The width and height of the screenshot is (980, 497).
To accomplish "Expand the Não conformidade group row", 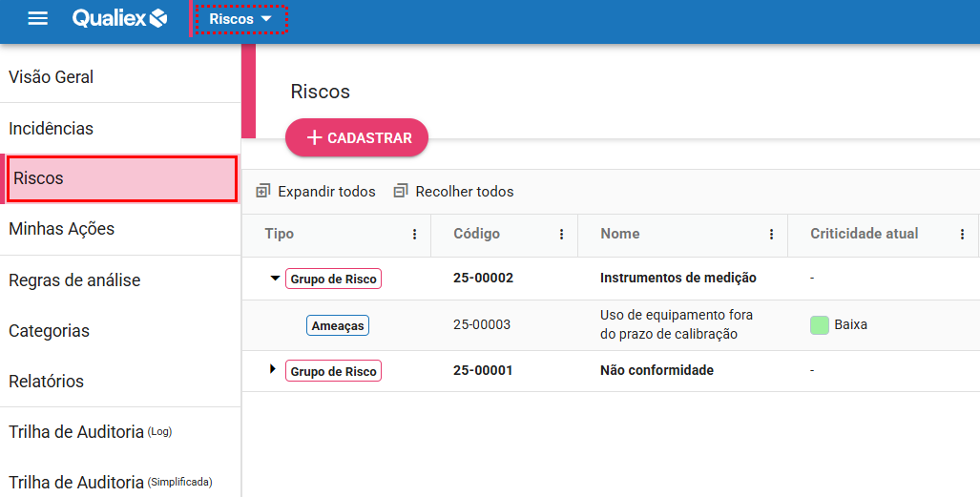I will pos(273,369).
